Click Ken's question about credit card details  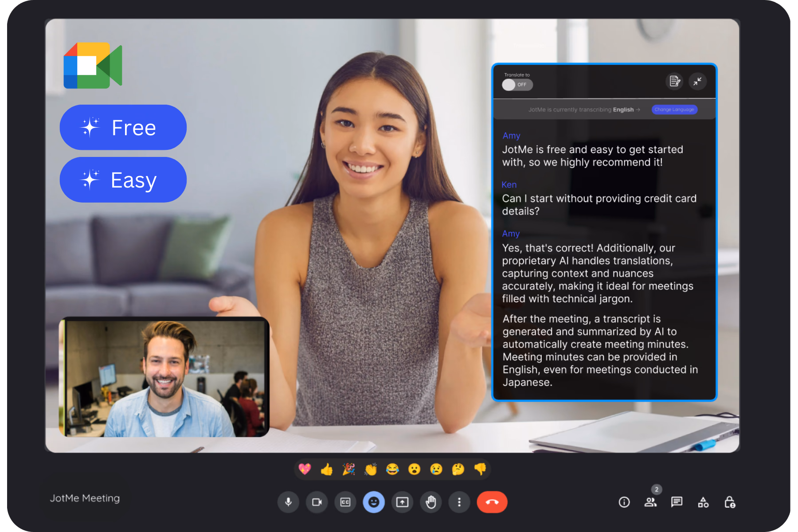click(x=599, y=205)
